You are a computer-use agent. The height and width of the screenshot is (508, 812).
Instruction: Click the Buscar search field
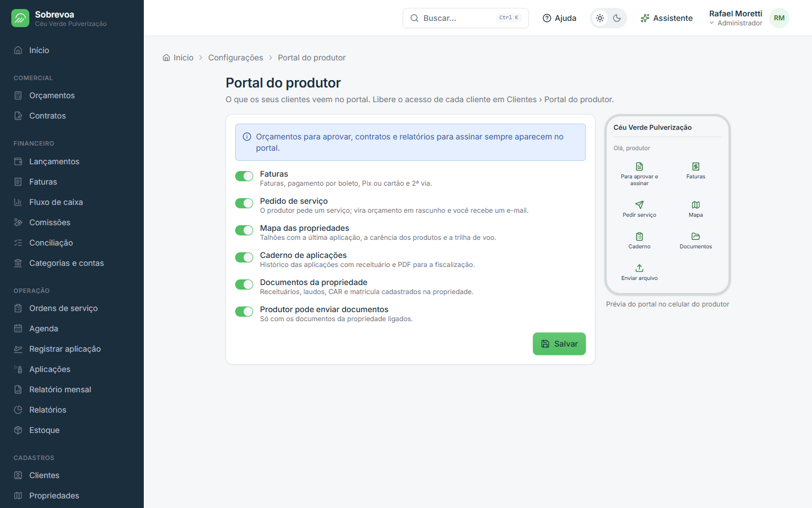(x=466, y=18)
